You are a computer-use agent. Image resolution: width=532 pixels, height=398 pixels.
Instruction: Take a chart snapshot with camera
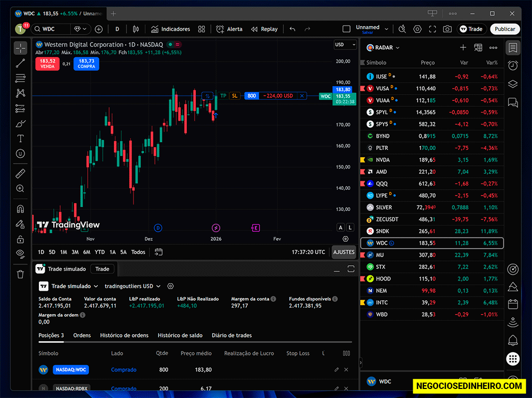(x=447, y=29)
